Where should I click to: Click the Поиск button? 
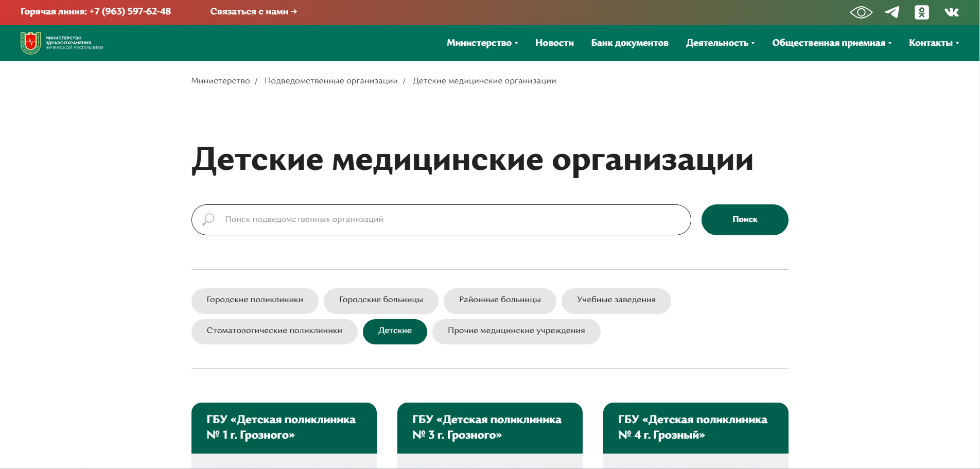tap(745, 220)
